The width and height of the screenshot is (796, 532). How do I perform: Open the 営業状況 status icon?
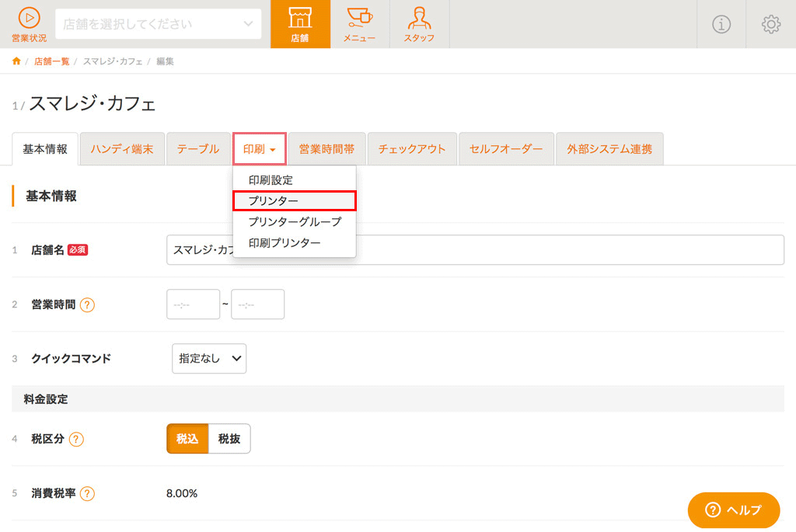(x=29, y=24)
